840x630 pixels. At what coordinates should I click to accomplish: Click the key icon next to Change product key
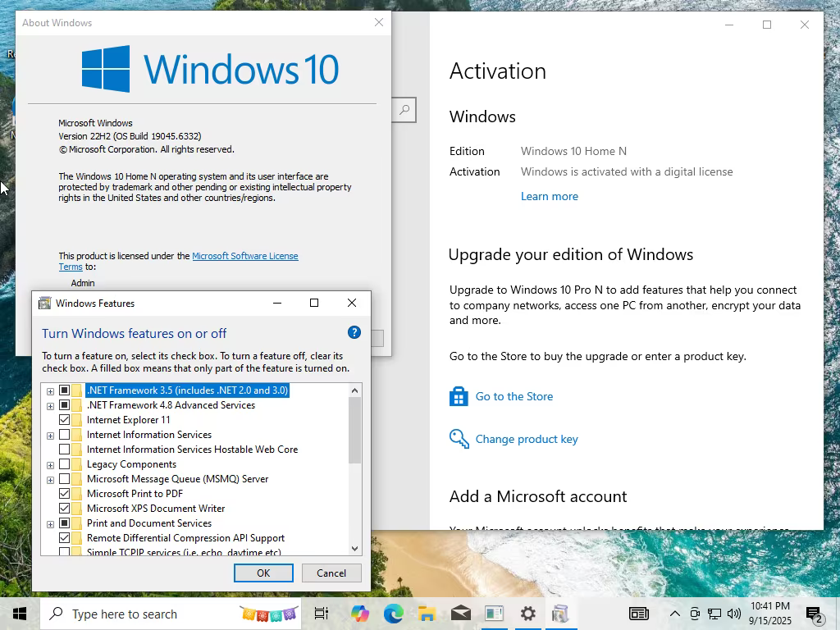pyautogui.click(x=459, y=439)
